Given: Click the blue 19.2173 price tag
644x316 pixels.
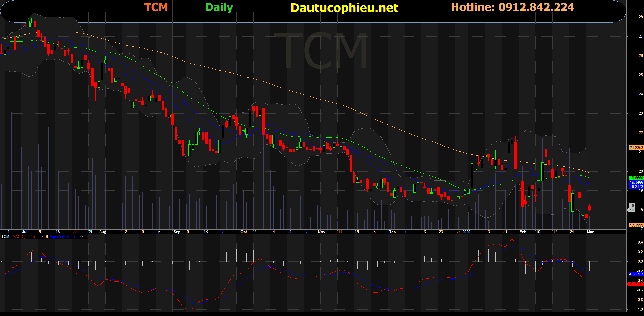Looking at the screenshot, I should (636, 187).
